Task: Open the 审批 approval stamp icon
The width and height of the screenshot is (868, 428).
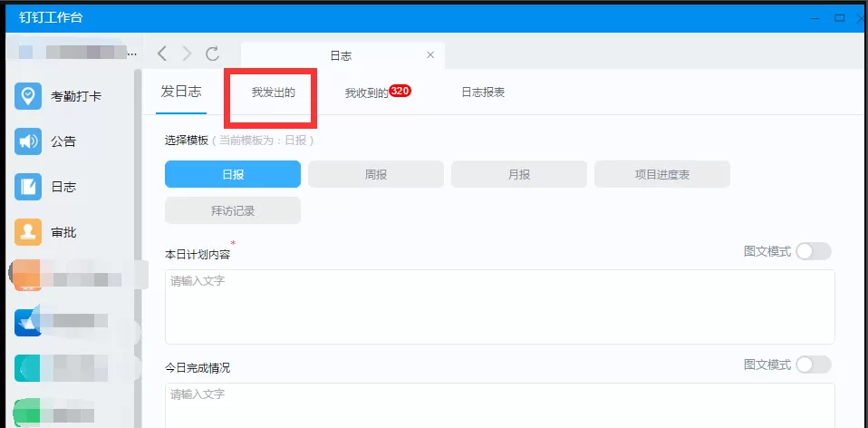Action: [28, 232]
